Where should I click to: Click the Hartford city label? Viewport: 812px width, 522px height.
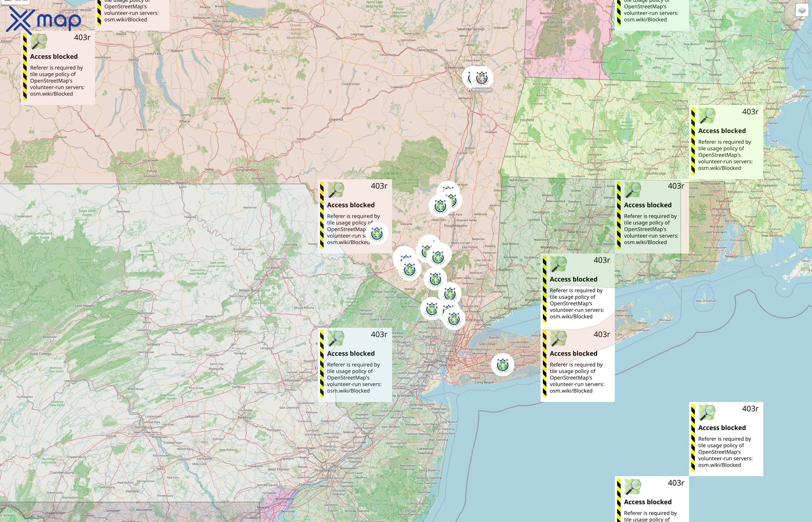pos(586,217)
